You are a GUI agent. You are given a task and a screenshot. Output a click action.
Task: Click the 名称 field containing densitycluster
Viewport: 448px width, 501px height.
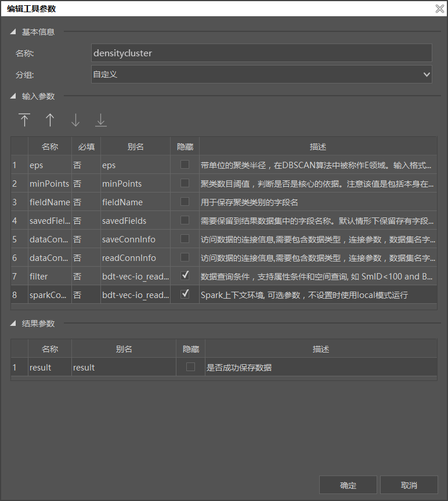click(261, 53)
